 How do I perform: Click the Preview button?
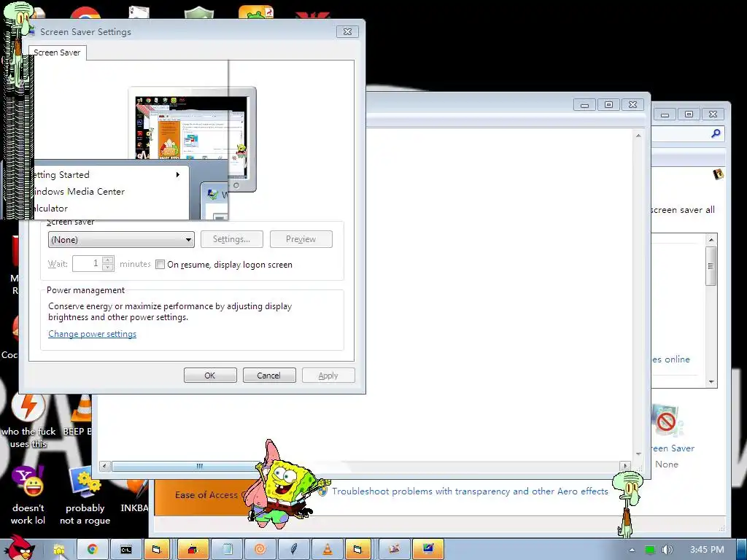(x=301, y=239)
